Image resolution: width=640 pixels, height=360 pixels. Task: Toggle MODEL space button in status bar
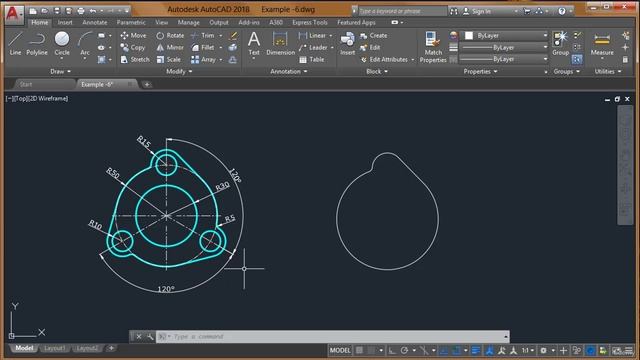click(340, 350)
